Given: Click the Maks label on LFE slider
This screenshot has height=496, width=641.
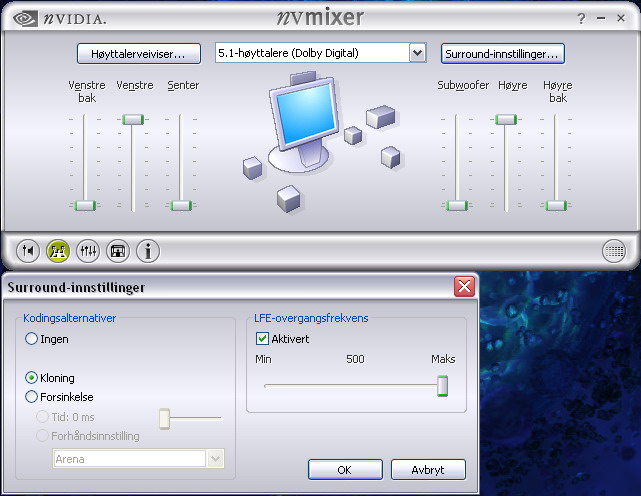Looking at the screenshot, I should [443, 359].
